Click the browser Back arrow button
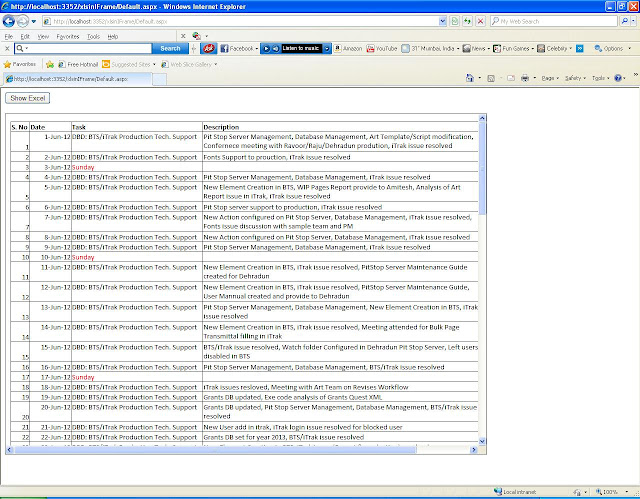640x499 pixels. coord(9,21)
